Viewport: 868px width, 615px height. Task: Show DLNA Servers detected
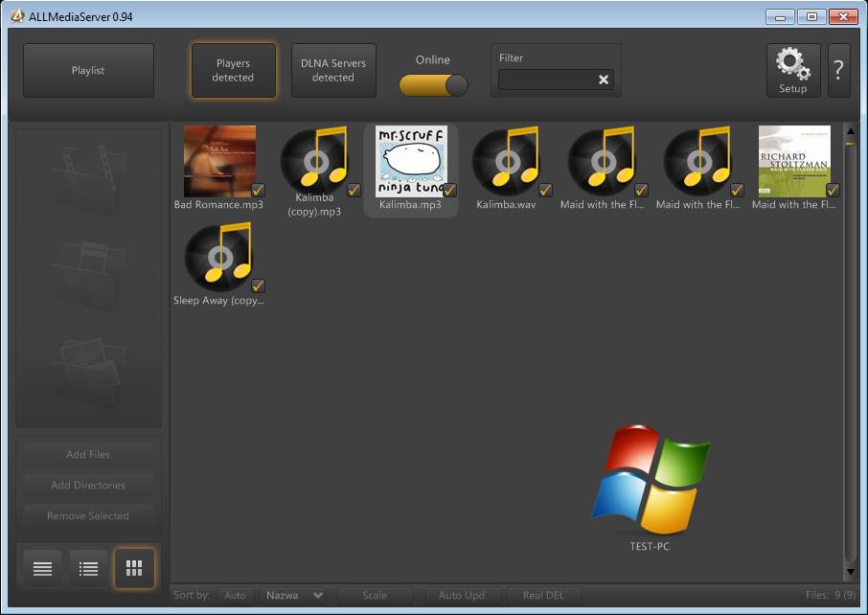tap(333, 70)
